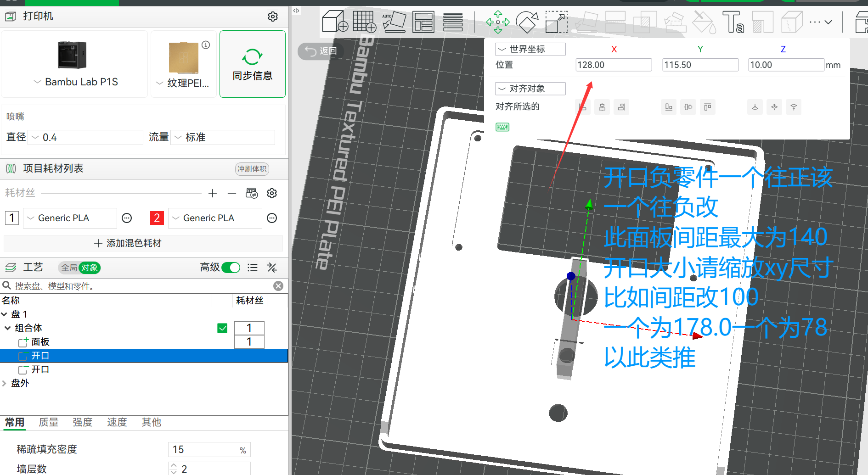
Task: Toggle the 高级 advanced mode switch
Action: 231,268
